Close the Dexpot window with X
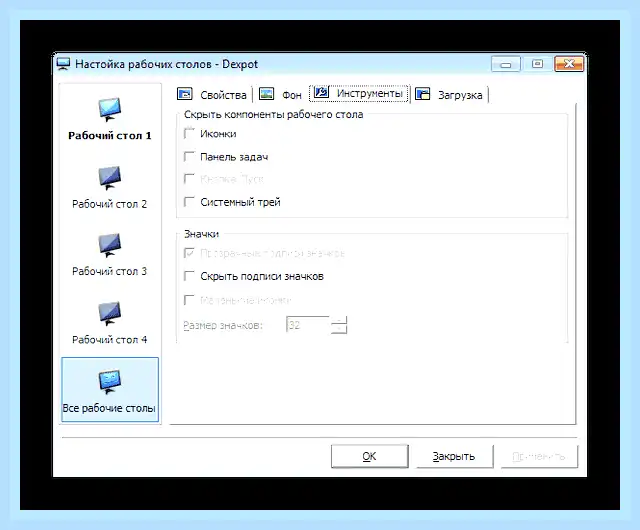Image resolution: width=640 pixels, height=530 pixels. pyautogui.click(x=569, y=64)
